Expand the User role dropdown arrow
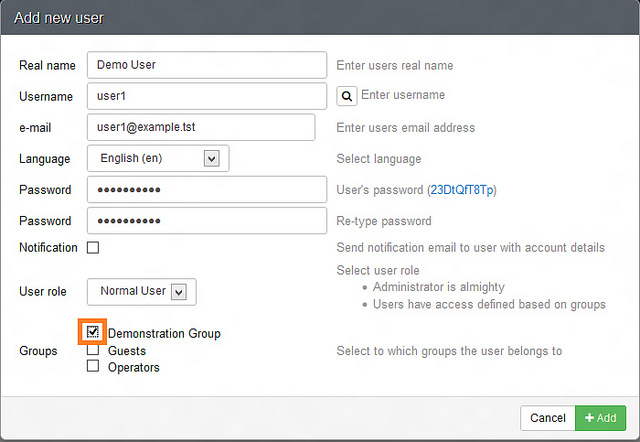 pos(179,292)
